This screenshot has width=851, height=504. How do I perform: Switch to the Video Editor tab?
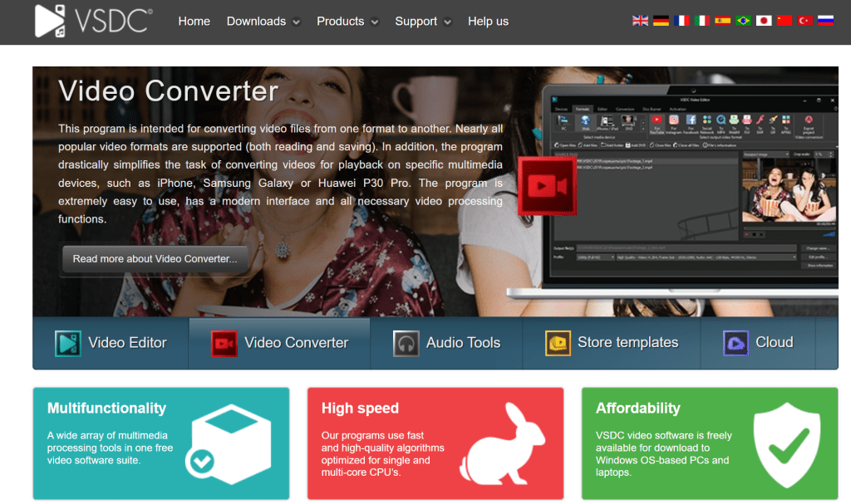point(111,343)
